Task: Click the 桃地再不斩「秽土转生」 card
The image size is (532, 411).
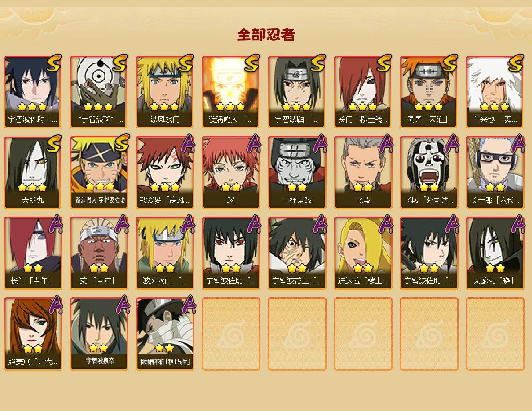Action: click(165, 334)
